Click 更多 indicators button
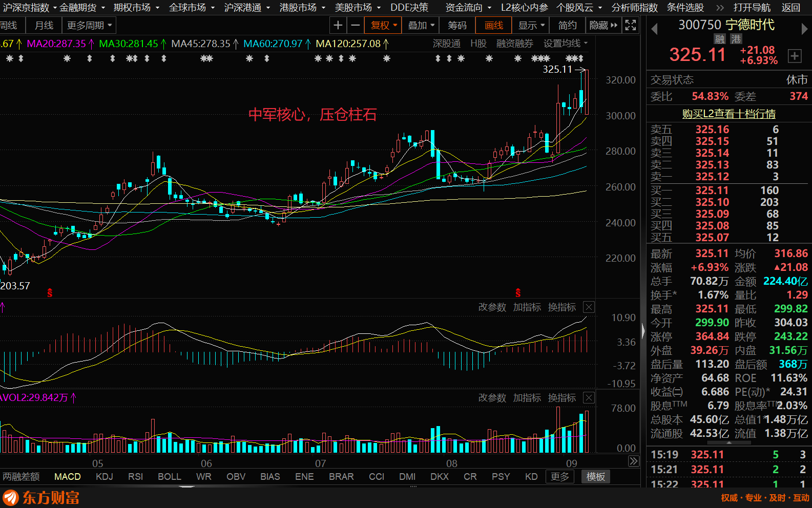Image resolution: width=812 pixels, height=508 pixels. pos(560,477)
